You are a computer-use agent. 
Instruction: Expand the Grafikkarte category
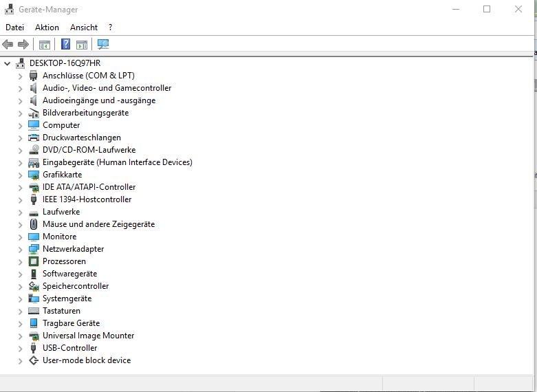[x=20, y=175]
